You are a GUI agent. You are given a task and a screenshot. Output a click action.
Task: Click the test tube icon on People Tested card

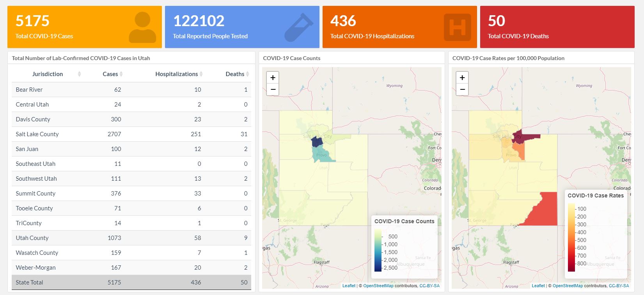point(299,27)
